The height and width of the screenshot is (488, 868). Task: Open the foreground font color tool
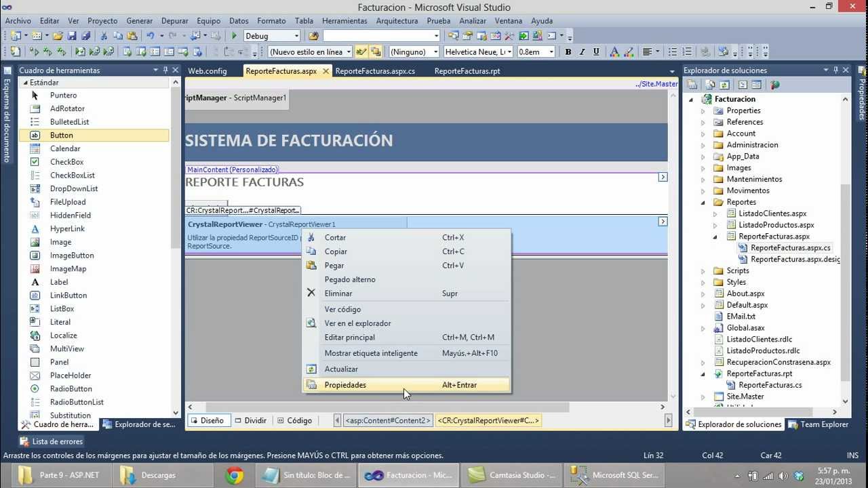(x=614, y=52)
